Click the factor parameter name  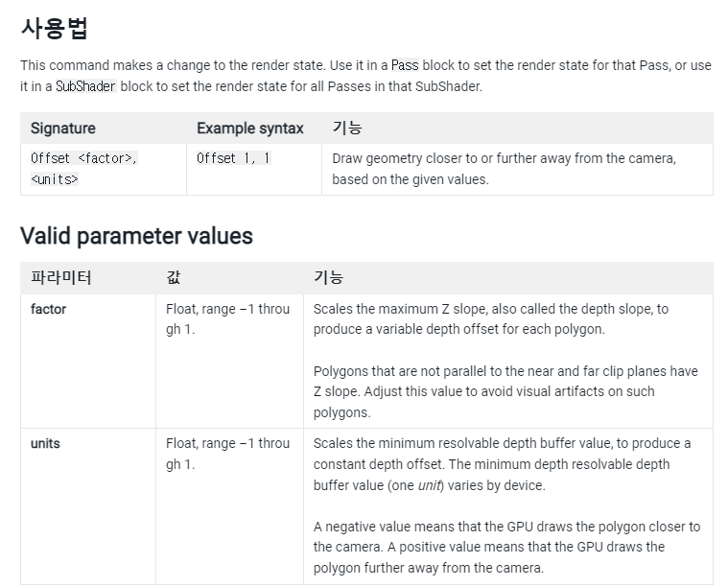[x=49, y=309]
